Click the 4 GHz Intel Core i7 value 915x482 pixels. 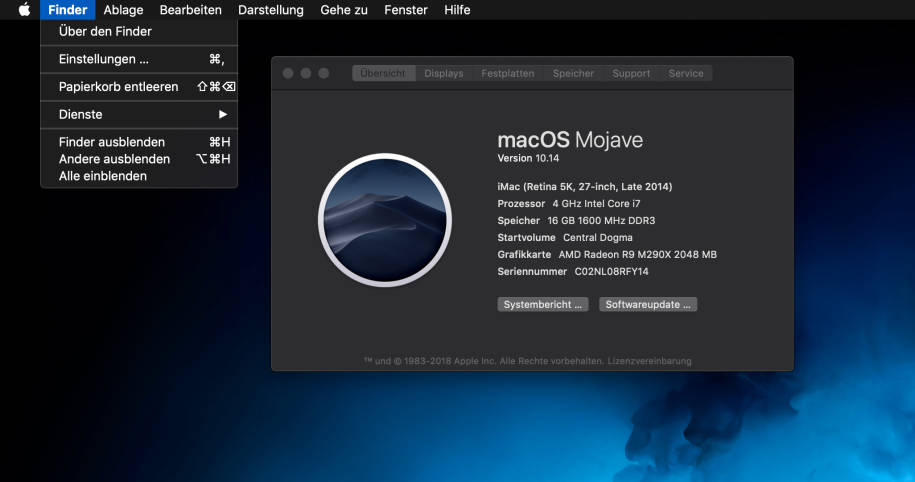click(596, 204)
